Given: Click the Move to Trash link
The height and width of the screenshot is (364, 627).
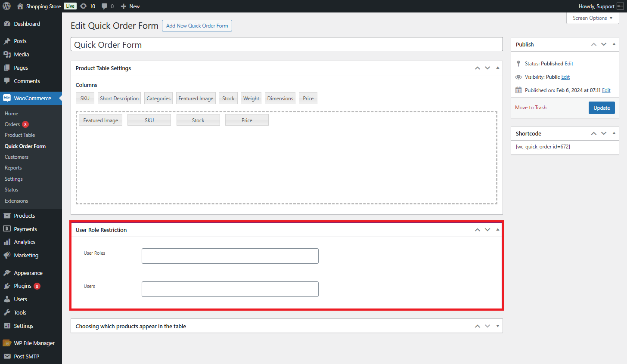Looking at the screenshot, I should coord(531,108).
